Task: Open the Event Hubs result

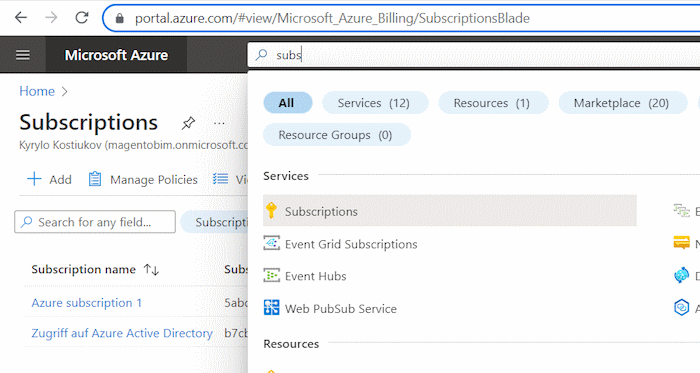Action: click(316, 276)
